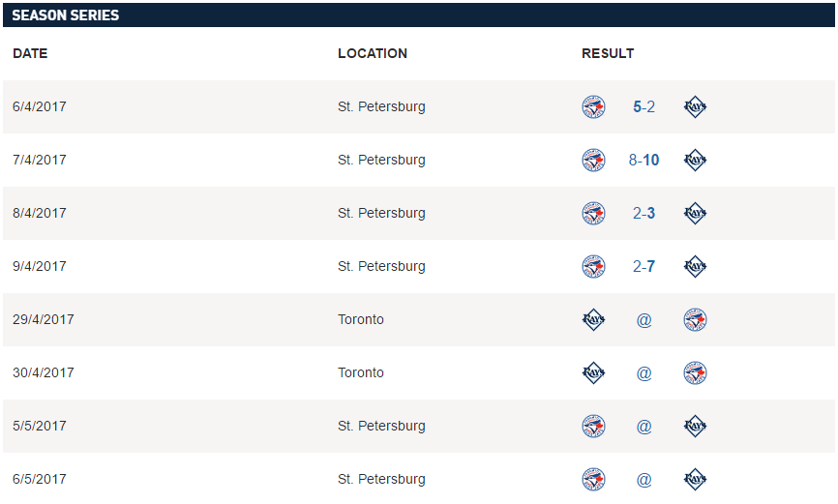Click Blue Jays logo in 29/4/2017 row
Viewport: 838px width, 504px height.
pyautogui.click(x=695, y=320)
